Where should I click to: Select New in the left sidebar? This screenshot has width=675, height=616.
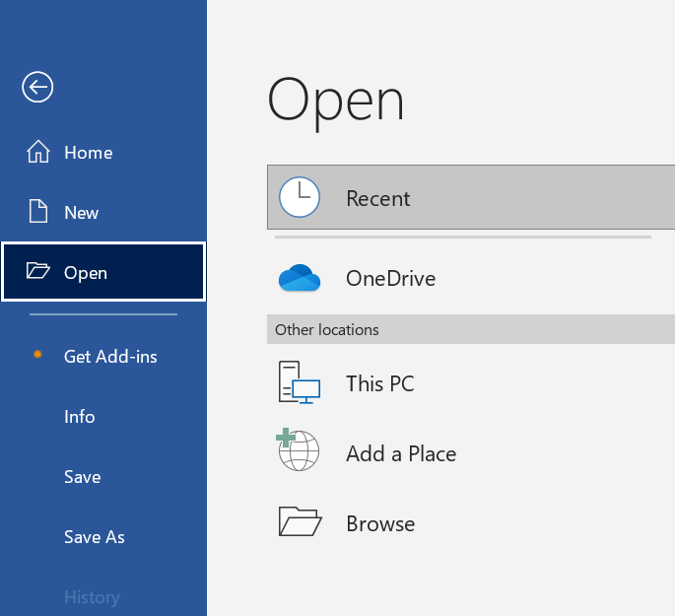tap(82, 213)
